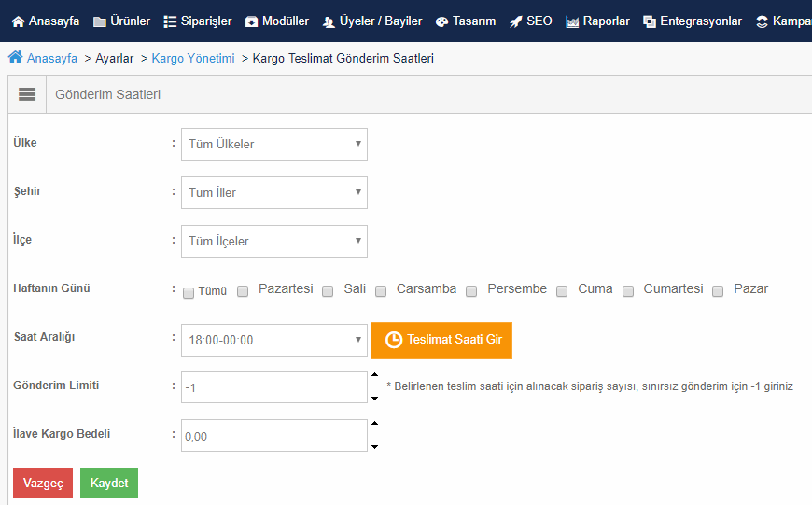Open the 18:00-00:00 time range dropdown
The image size is (812, 505).
click(x=274, y=341)
